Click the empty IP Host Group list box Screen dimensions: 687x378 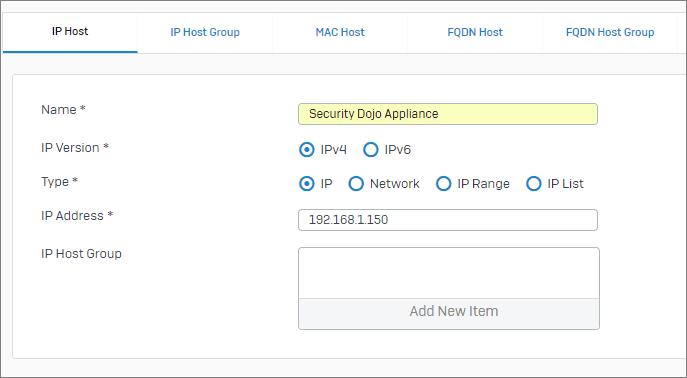pyautogui.click(x=449, y=273)
